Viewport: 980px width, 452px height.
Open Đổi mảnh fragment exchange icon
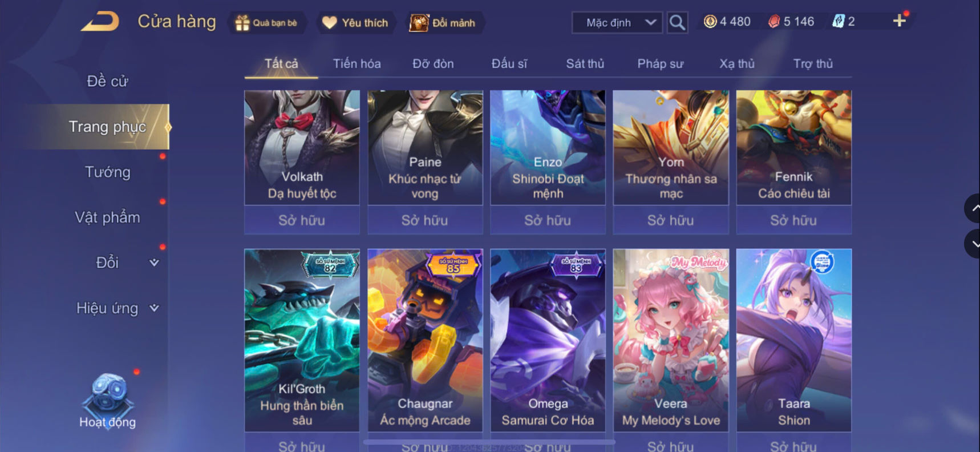tap(419, 23)
